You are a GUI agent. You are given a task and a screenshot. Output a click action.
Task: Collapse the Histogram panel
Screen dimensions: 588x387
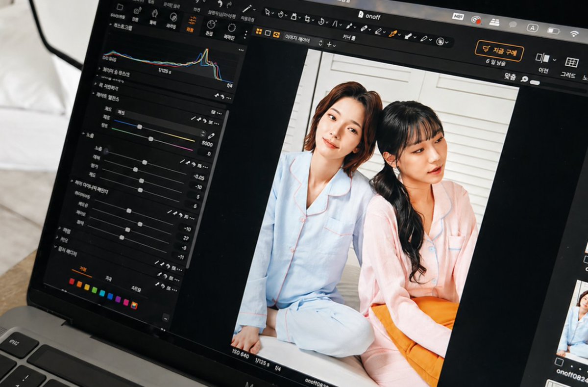click(x=111, y=24)
